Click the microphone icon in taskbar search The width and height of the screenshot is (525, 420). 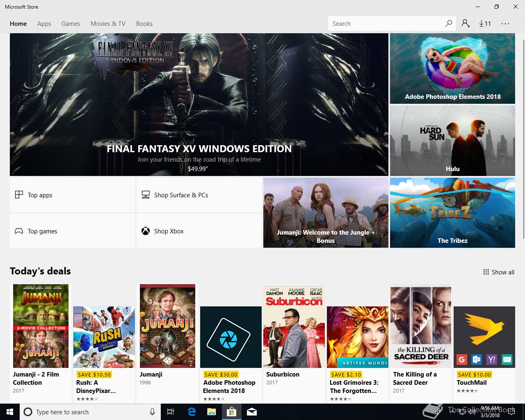[x=152, y=412]
